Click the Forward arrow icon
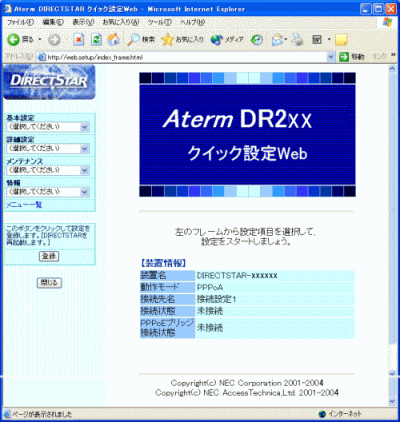 pyautogui.click(x=54, y=40)
